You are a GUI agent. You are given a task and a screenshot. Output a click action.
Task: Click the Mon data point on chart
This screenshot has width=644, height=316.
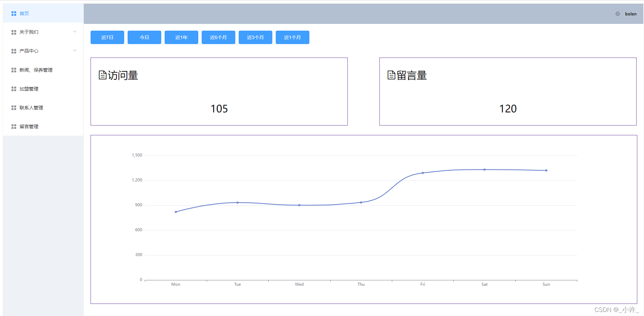click(176, 212)
